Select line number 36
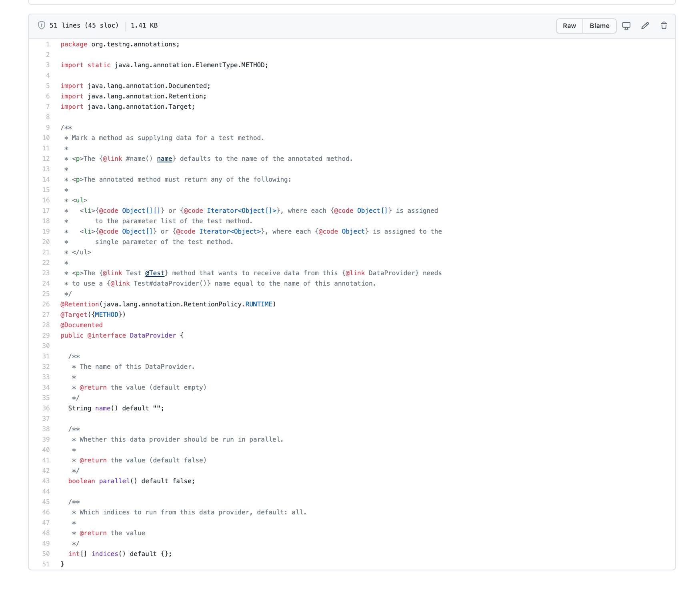700x592 pixels. pos(46,408)
